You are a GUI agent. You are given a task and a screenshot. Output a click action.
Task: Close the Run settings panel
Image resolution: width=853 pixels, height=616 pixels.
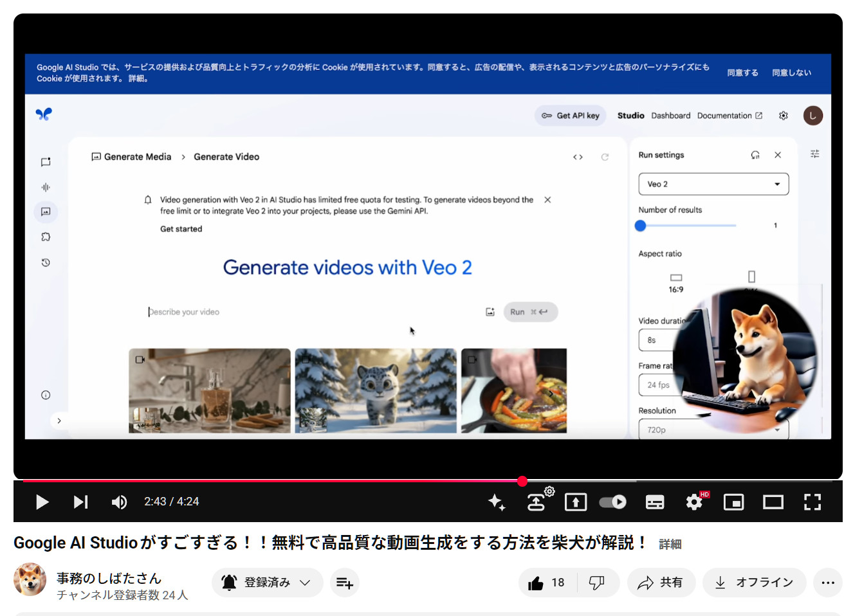(778, 155)
